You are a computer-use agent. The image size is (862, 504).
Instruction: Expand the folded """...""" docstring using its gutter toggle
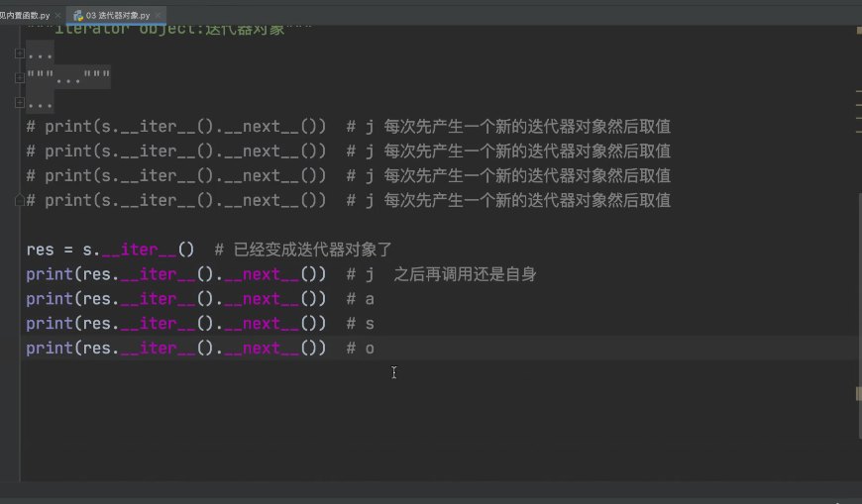[19, 77]
